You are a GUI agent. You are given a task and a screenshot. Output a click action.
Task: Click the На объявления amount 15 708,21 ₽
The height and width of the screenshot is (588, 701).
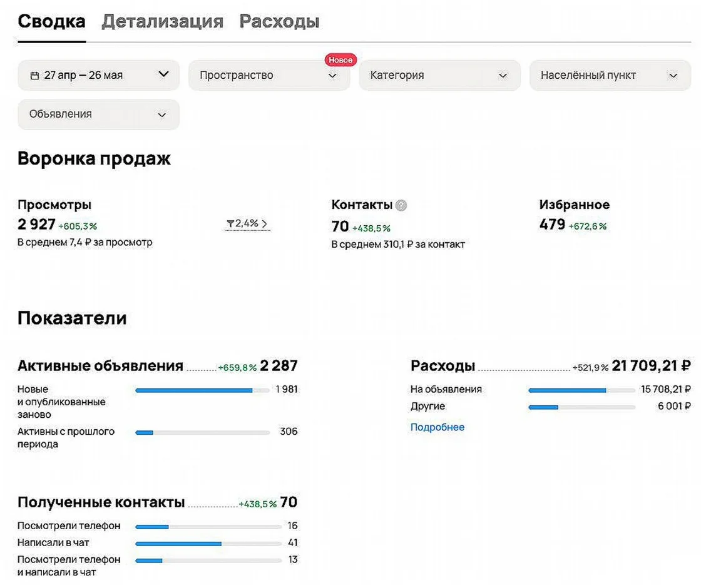(x=666, y=390)
